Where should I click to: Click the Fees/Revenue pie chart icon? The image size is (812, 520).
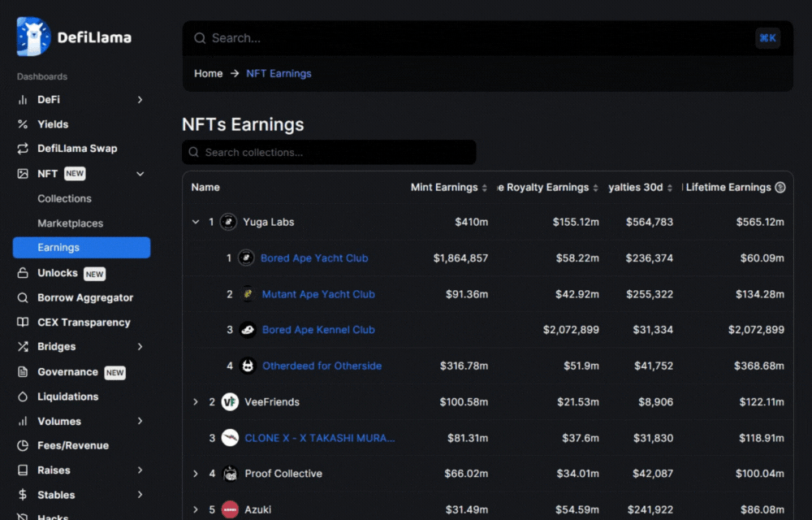pyautogui.click(x=23, y=445)
